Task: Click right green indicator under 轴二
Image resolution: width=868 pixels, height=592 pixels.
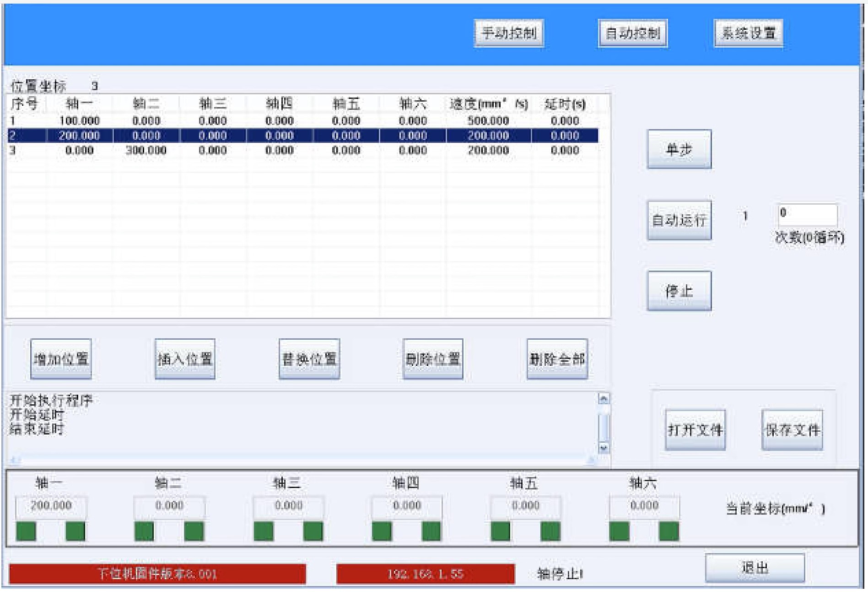Action: point(194,531)
